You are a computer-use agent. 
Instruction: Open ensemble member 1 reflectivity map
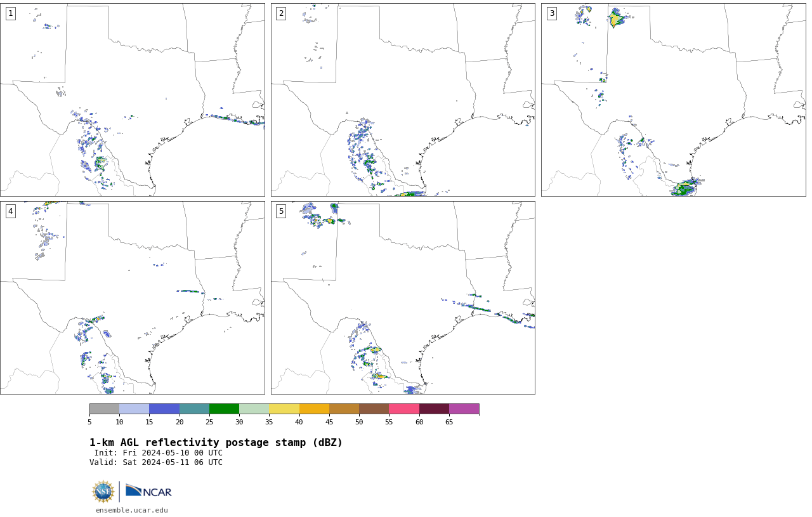tap(132, 100)
